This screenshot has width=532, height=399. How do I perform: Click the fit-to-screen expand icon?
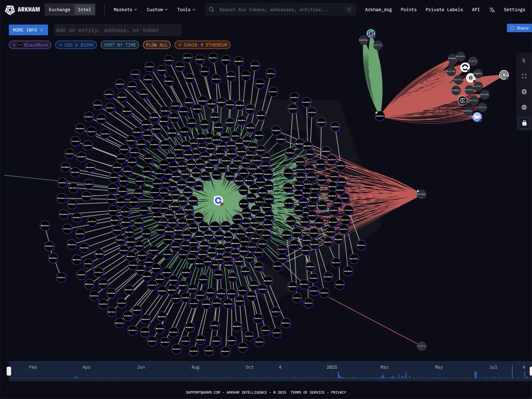click(x=524, y=76)
